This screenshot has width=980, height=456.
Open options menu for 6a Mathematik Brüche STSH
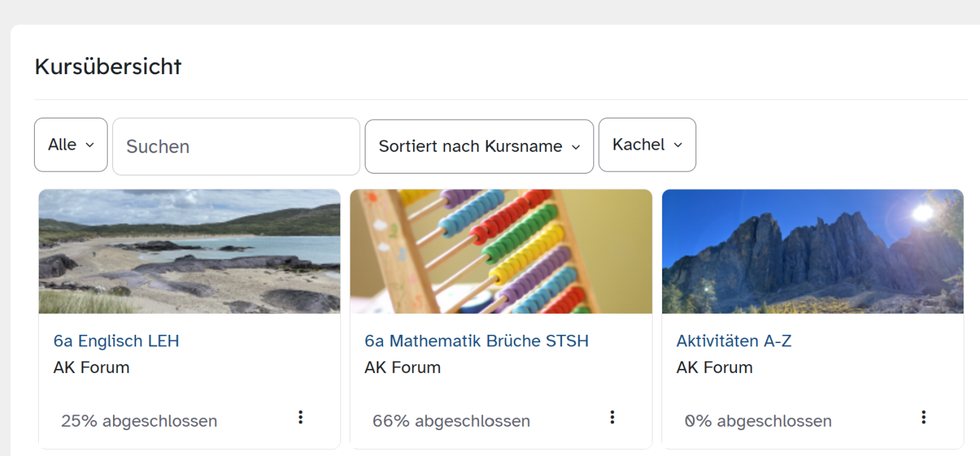[x=612, y=417]
